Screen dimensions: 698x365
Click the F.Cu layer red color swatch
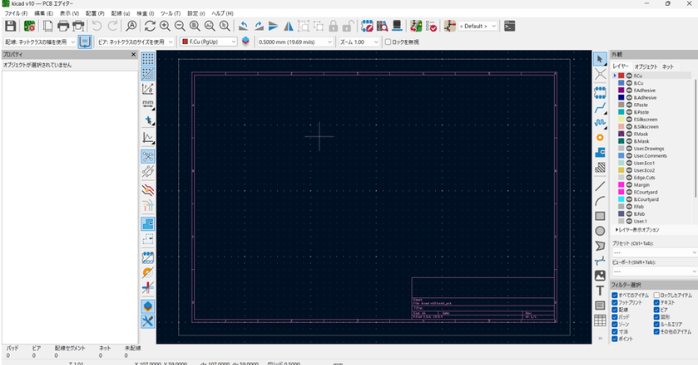(x=621, y=76)
